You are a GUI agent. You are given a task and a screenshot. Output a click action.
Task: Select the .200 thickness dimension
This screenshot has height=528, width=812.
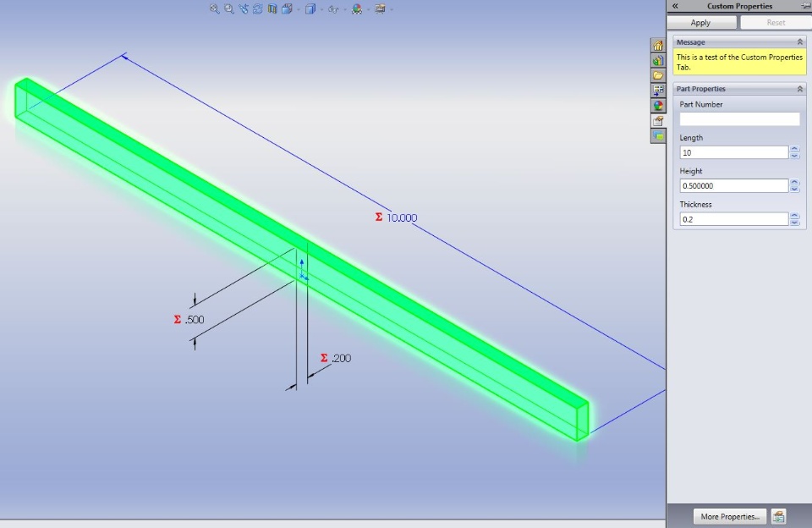pos(341,359)
